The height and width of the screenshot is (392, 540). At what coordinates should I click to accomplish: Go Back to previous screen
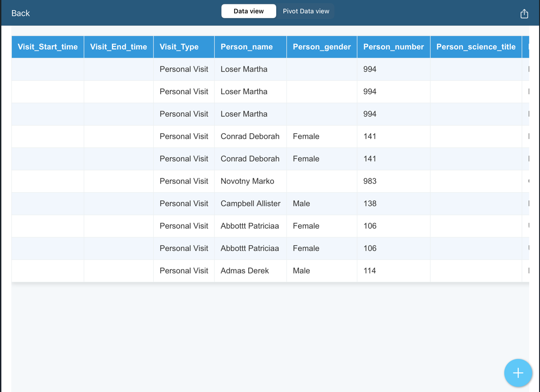click(20, 13)
